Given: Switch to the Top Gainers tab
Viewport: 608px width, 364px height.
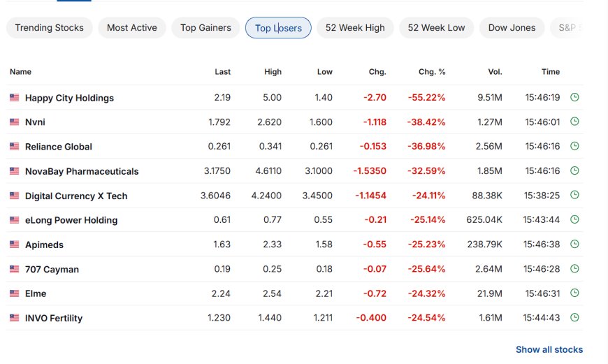Looking at the screenshot, I should coord(205,27).
